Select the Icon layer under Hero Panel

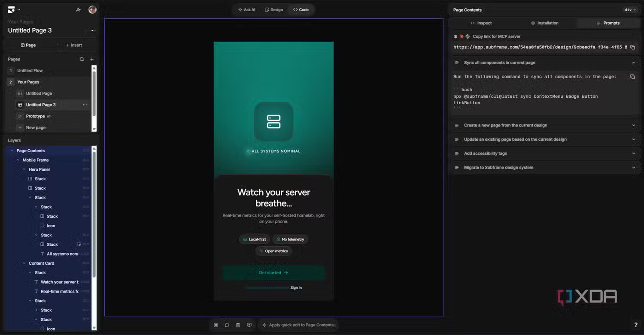[51, 226]
